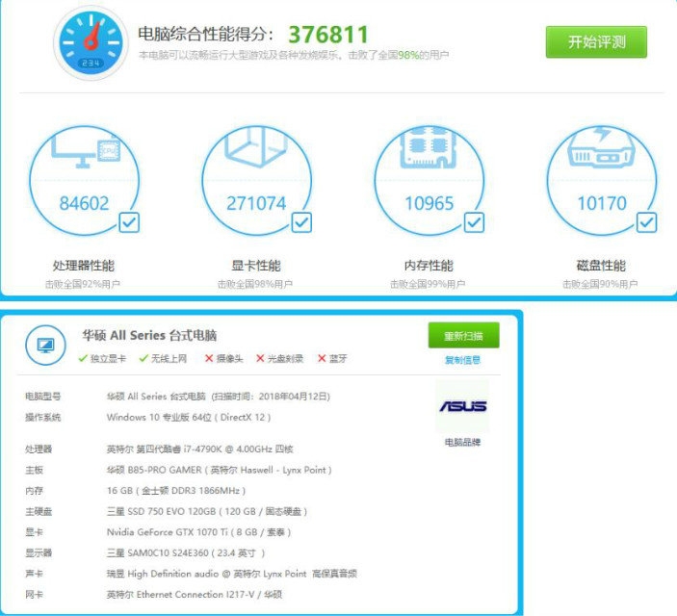This screenshot has height=616, width=677.
Task: Select the graphics card performance circle icon
Action: pyautogui.click(x=257, y=180)
